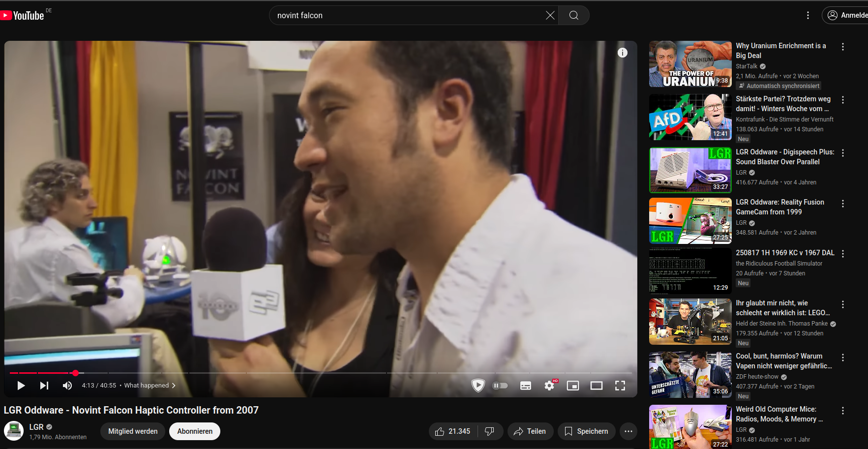
Task: Open the 'Cool, bunt, harmlos?' Vapen video title
Action: point(784,361)
